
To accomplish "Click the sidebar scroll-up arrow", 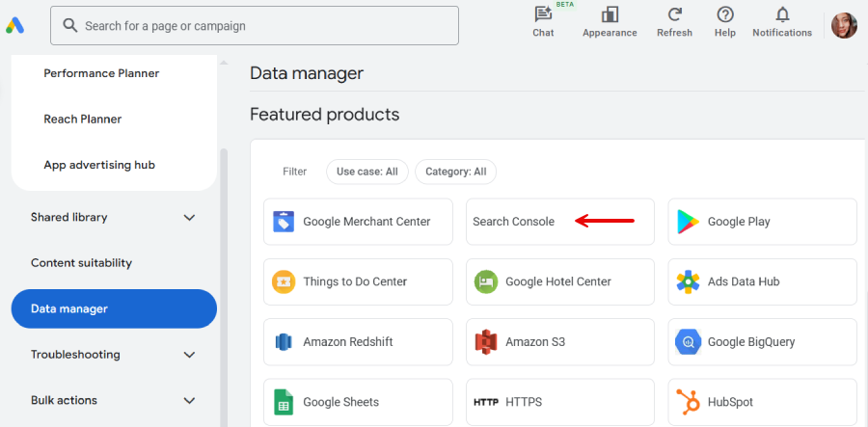I will click(224, 63).
